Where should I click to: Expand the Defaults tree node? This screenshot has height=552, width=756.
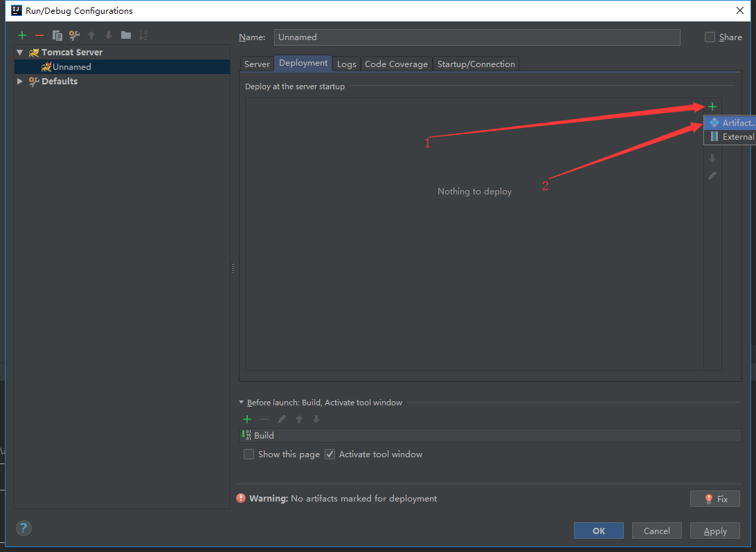20,81
